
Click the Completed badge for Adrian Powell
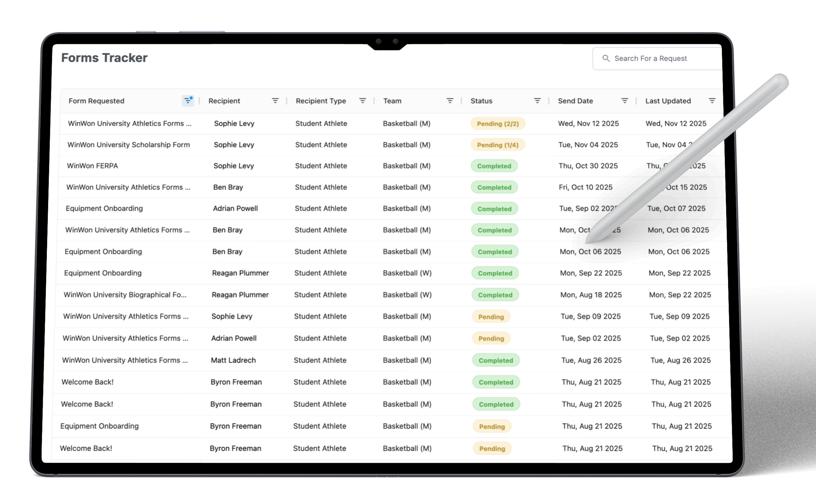click(494, 209)
